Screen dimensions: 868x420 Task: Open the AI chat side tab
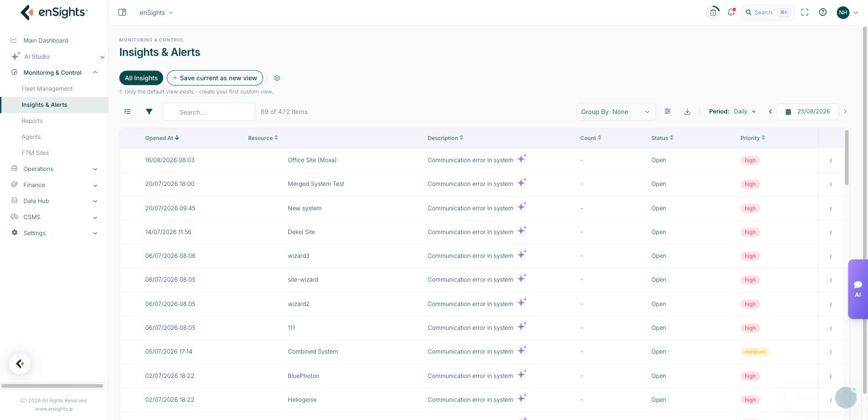[x=857, y=289]
